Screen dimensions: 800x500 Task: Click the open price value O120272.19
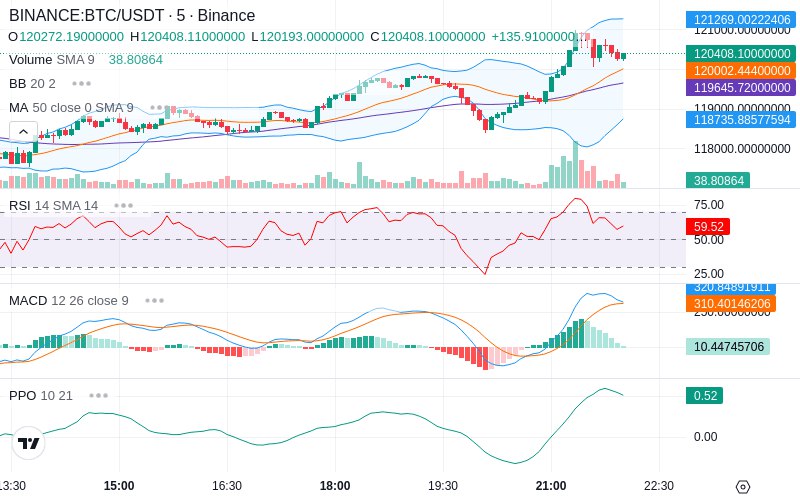(66, 37)
